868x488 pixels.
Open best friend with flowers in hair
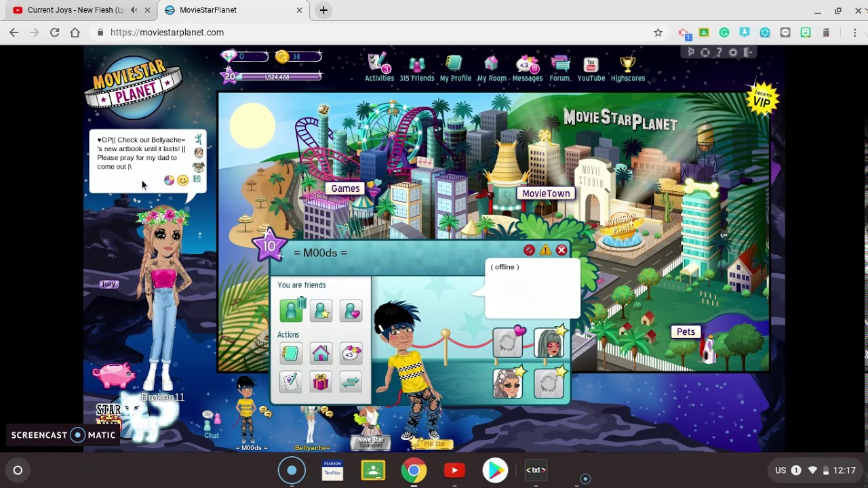coord(509,383)
